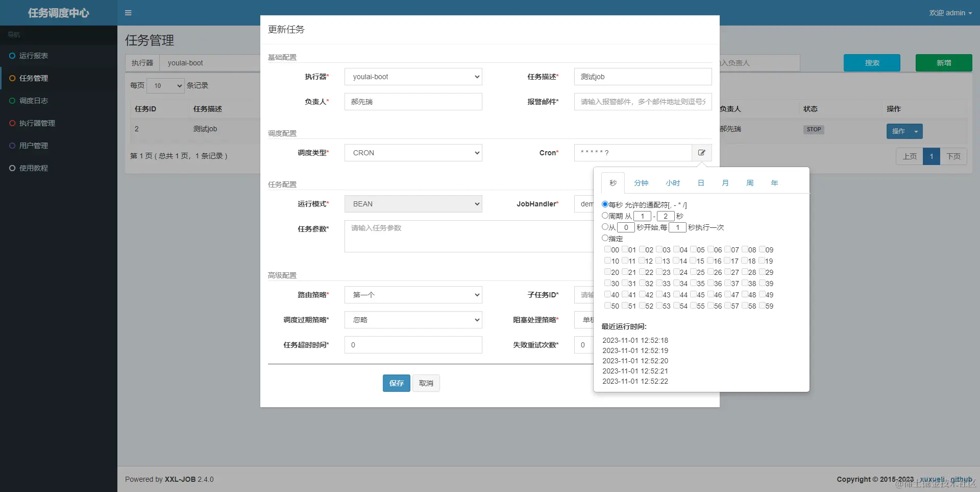
Task: Click the 保存 button
Action: (397, 383)
